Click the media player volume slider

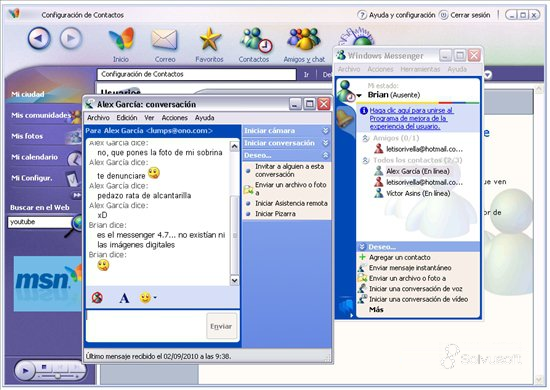[x=58, y=376]
